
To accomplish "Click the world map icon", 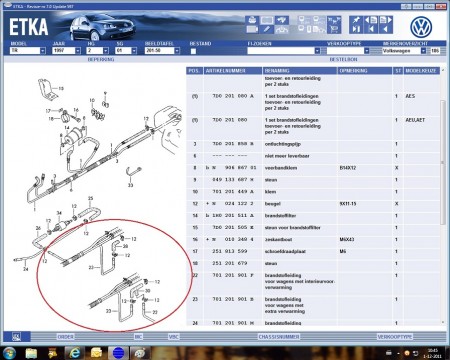I will (282, 20).
